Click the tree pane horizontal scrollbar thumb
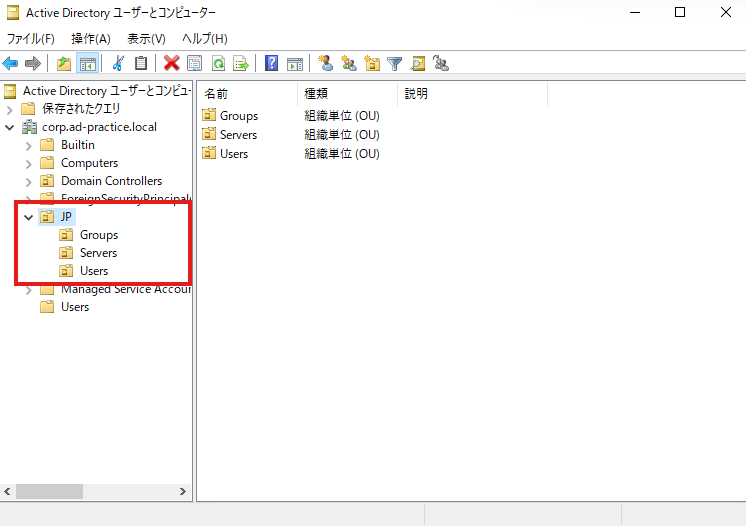Image resolution: width=746 pixels, height=526 pixels. (49, 491)
